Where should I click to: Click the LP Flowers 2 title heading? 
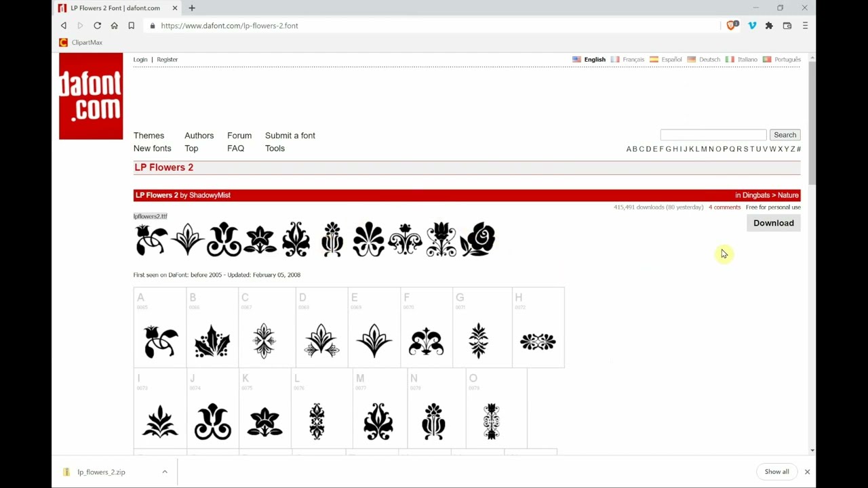point(163,167)
